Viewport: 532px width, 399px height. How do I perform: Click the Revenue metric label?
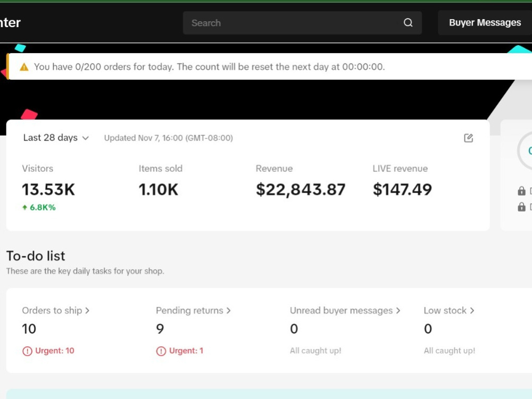pos(274,169)
